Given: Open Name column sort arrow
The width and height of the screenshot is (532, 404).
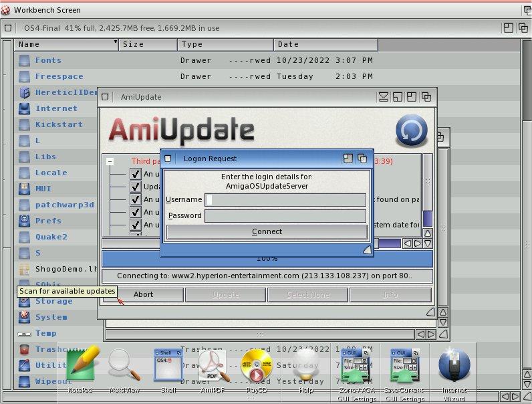Looking at the screenshot, I should (x=116, y=41).
